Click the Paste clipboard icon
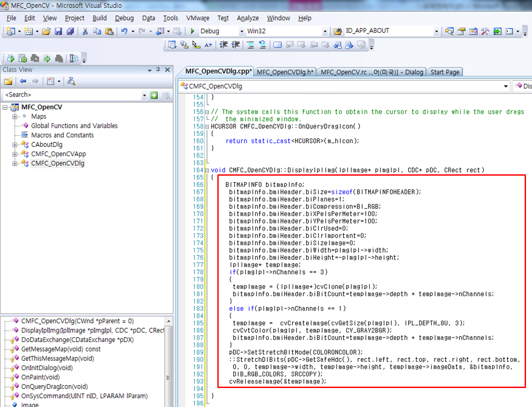 tap(109, 31)
